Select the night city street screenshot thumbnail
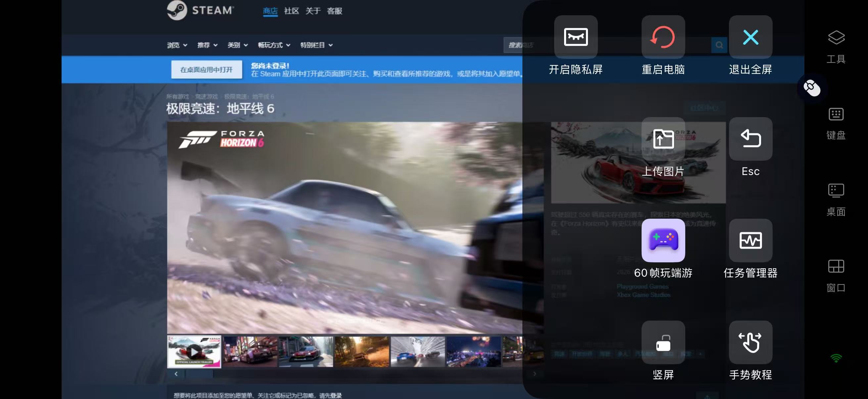The height and width of the screenshot is (399, 868). 250,352
